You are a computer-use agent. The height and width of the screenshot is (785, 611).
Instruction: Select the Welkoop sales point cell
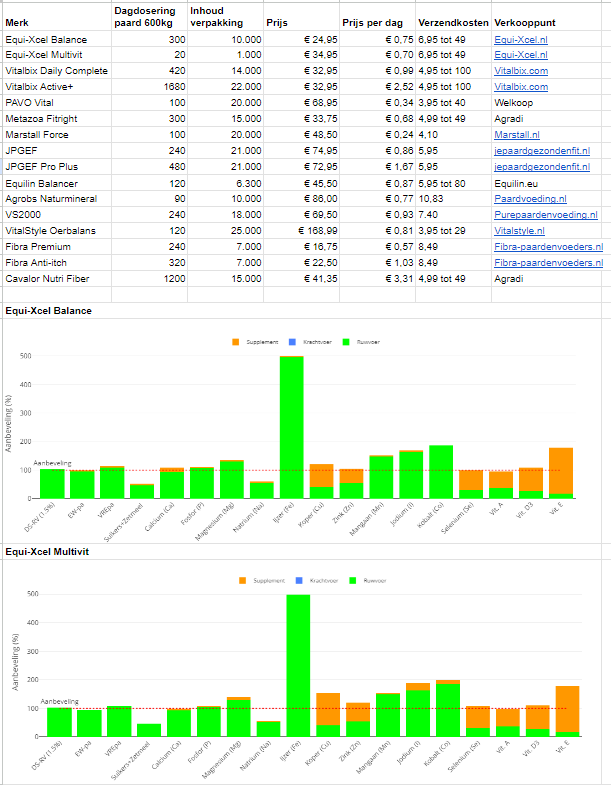[x=546, y=103]
